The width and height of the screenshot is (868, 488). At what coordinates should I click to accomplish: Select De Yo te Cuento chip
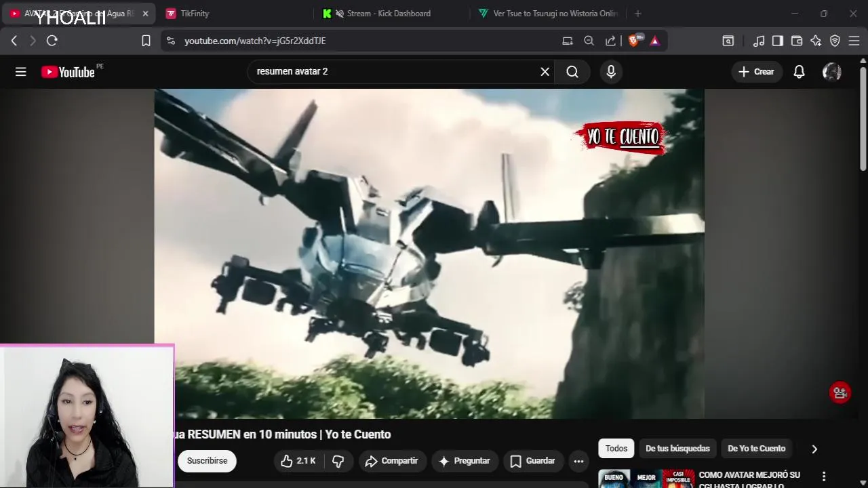(x=756, y=449)
